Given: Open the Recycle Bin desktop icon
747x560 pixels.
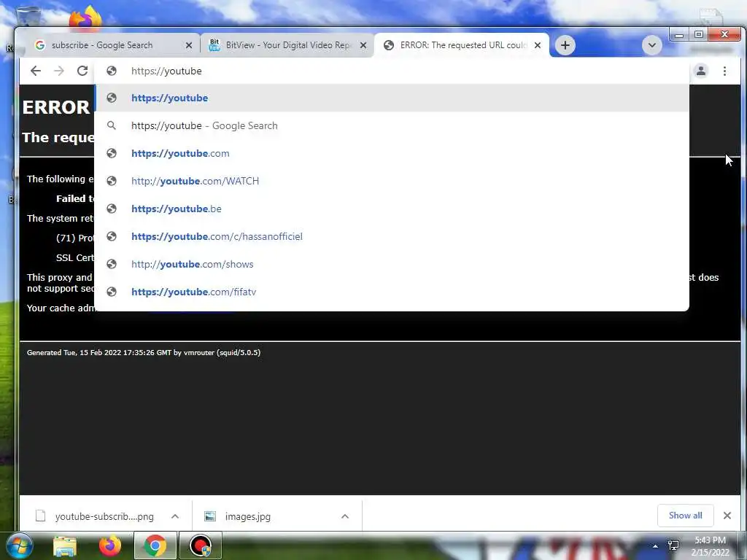Looking at the screenshot, I should tap(28, 17).
